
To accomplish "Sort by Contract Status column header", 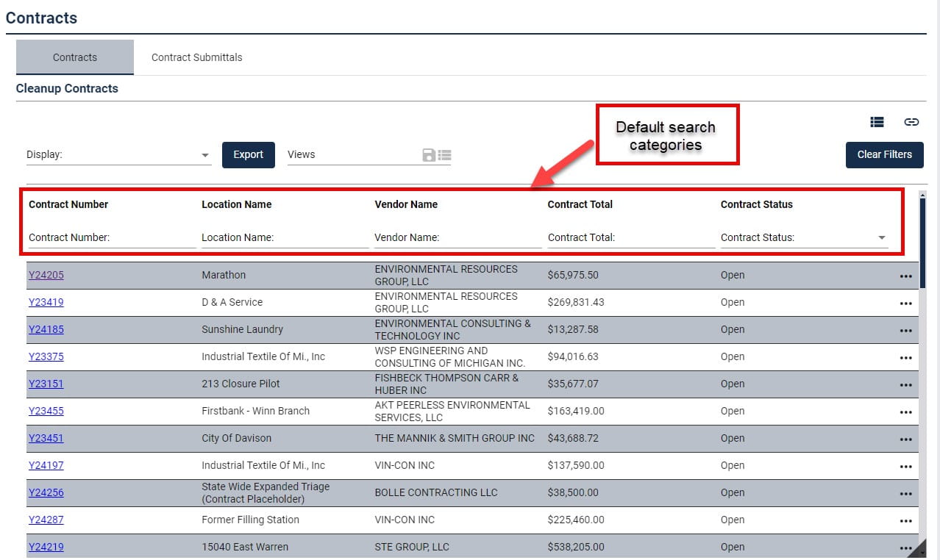I will click(757, 204).
